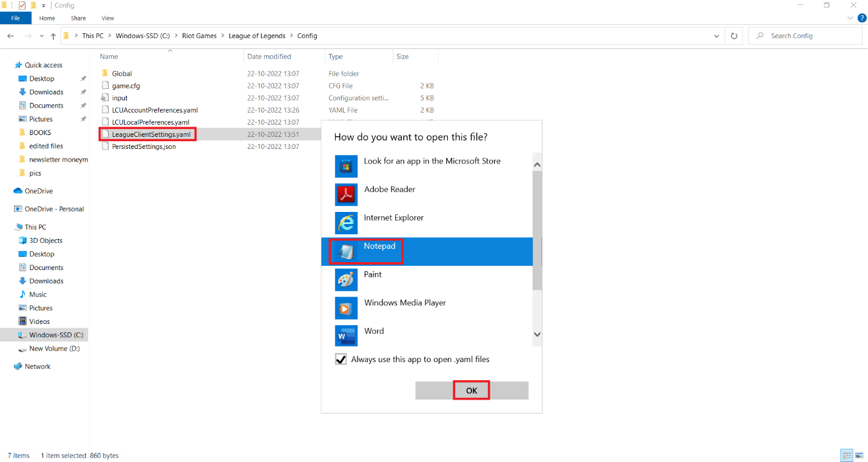This screenshot has height=462, width=868.
Task: Open the File menu
Action: (x=16, y=18)
